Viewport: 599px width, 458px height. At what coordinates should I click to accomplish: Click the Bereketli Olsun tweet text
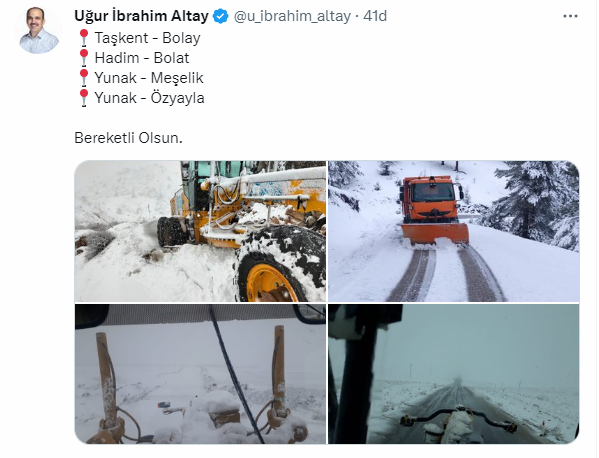(128, 138)
